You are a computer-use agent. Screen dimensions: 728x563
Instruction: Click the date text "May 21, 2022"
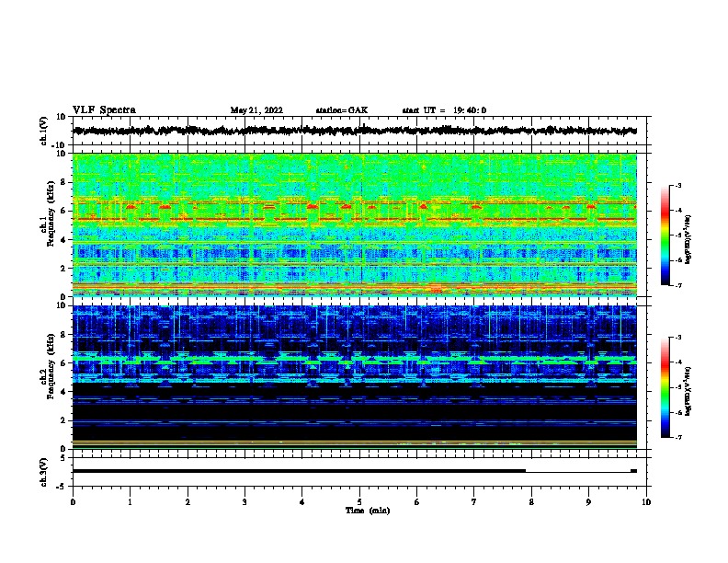tap(256, 110)
